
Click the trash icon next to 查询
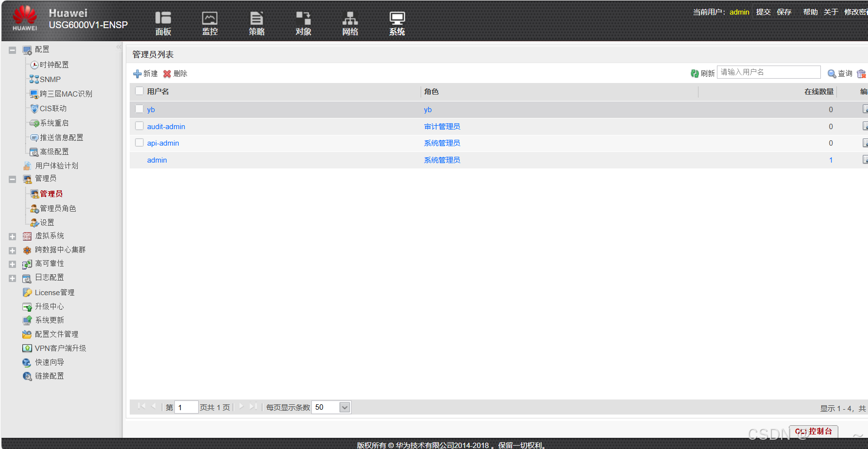[x=861, y=74]
